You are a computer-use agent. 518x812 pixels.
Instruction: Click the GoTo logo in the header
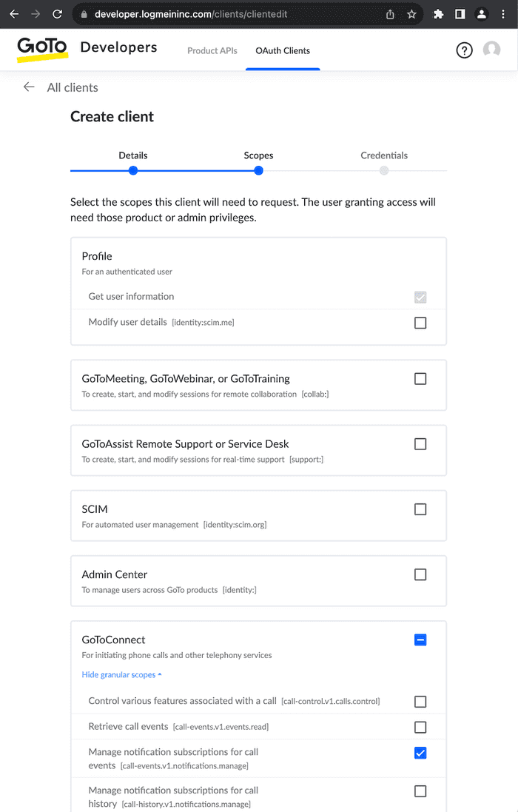coord(41,49)
